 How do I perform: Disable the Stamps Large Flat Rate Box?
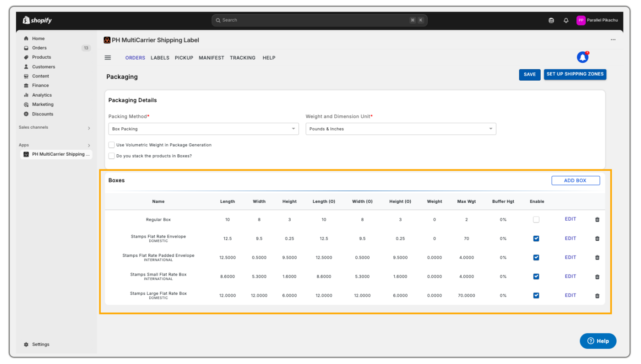tap(536, 296)
